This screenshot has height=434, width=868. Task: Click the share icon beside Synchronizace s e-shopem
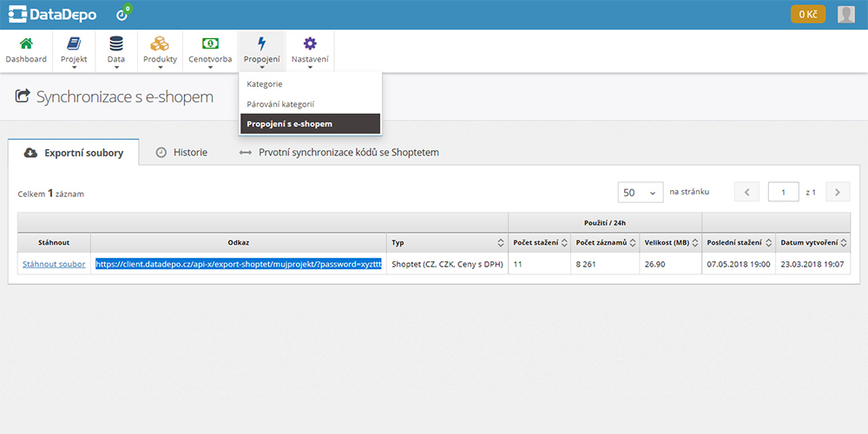(x=23, y=96)
